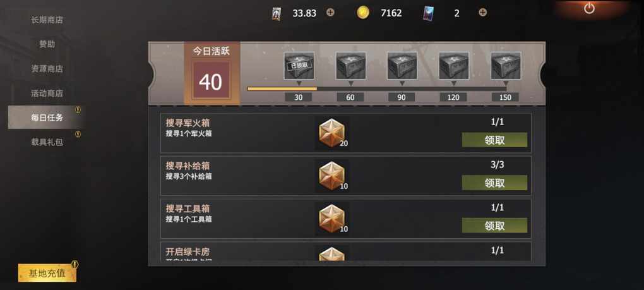Open the 长期商店 menu item
The width and height of the screenshot is (644, 290).
pyautogui.click(x=47, y=20)
